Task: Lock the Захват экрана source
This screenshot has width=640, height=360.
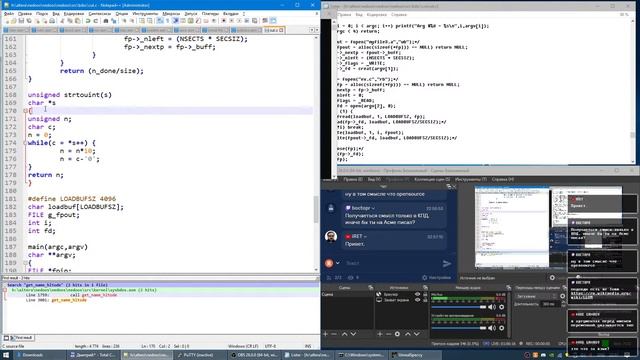Action: (x=425, y=300)
